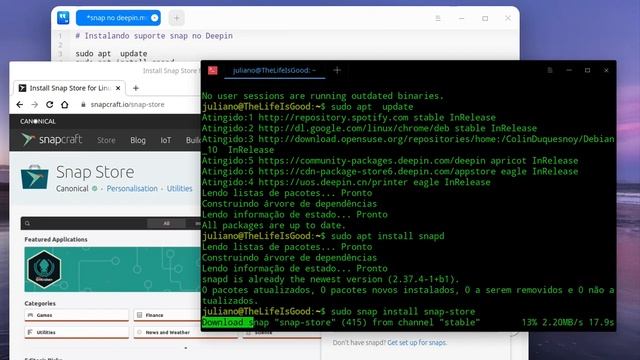Click the verified publisher badge

click(x=95, y=189)
